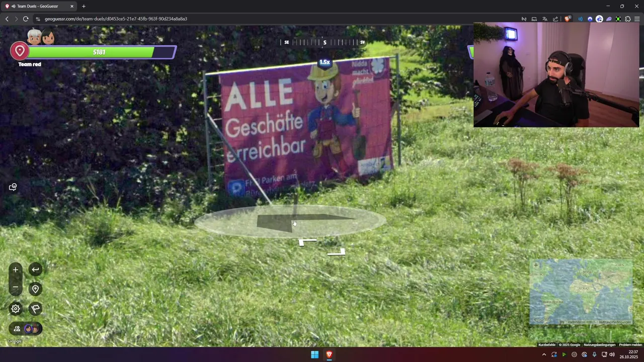Go back in browser history
644x362 pixels.
point(7,19)
